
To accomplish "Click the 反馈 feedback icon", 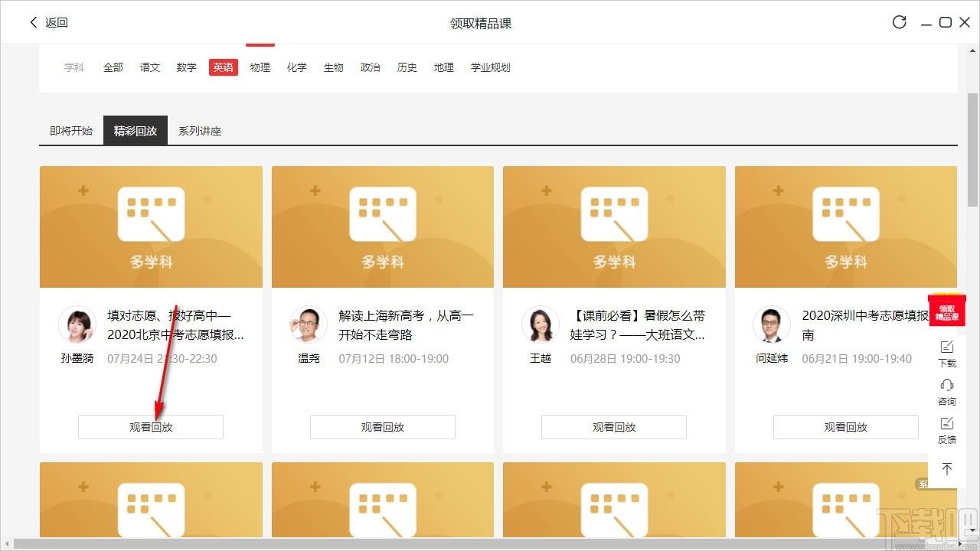I will pos(947,429).
